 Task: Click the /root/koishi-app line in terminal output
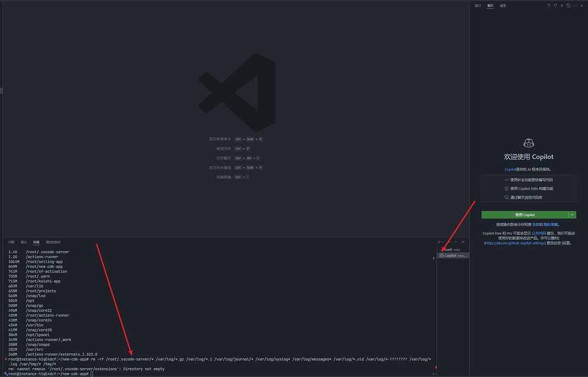34,281
